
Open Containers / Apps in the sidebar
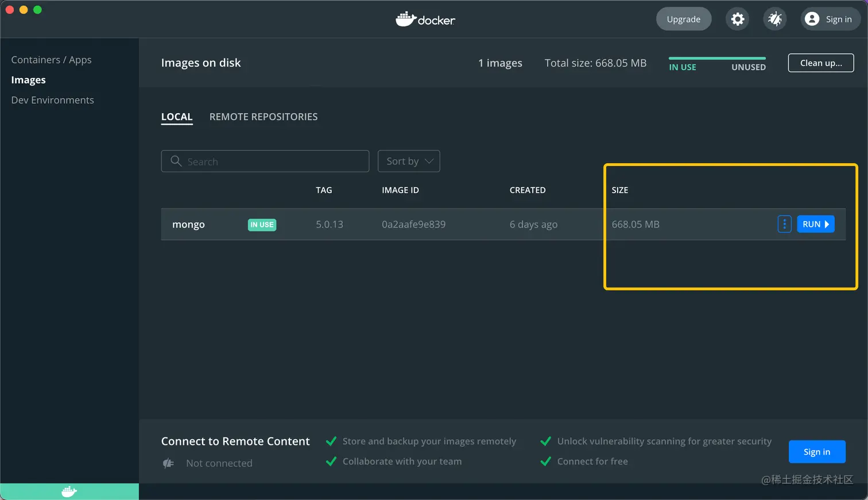(51, 60)
